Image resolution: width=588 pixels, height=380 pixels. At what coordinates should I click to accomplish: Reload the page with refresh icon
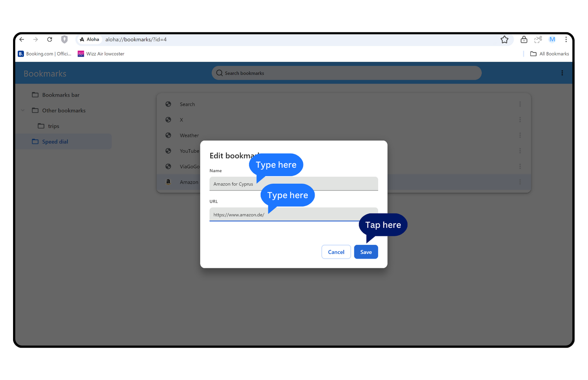(50, 40)
